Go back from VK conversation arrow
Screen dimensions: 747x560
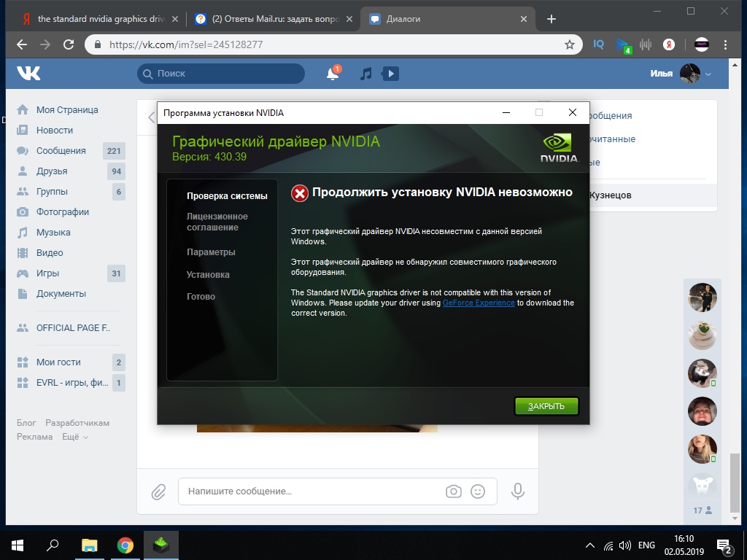tap(152, 117)
